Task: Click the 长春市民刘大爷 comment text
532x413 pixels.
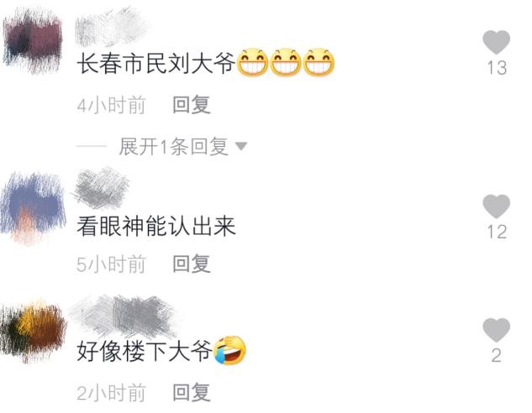Action: point(155,63)
